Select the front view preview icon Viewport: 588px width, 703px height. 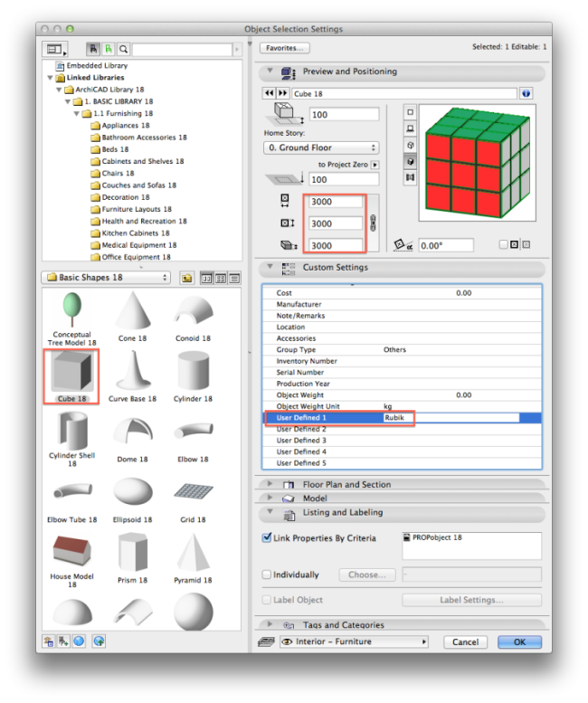point(410,128)
